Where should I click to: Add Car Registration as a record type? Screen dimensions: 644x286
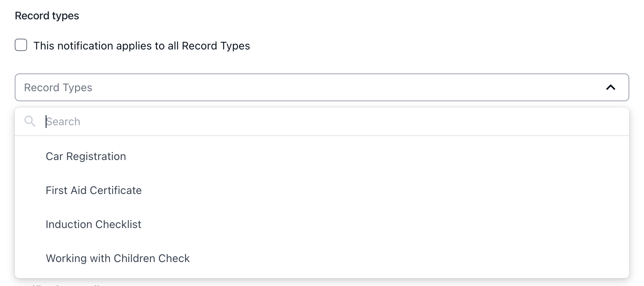[x=322, y=156]
